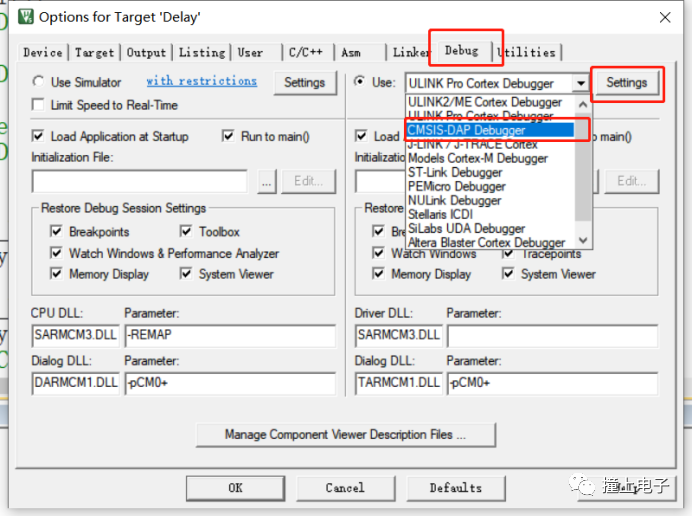Click the debugger list scrollbar thumb
692x516 pixels.
[x=583, y=168]
